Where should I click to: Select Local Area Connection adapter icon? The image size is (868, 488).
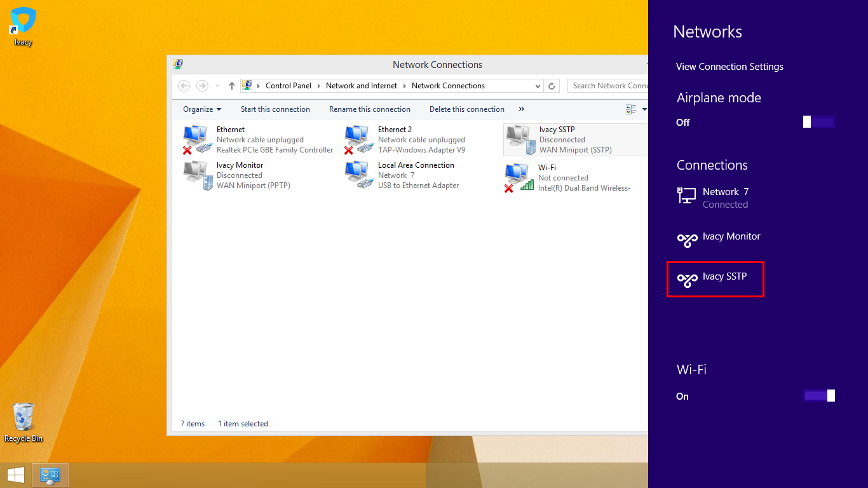[x=359, y=175]
